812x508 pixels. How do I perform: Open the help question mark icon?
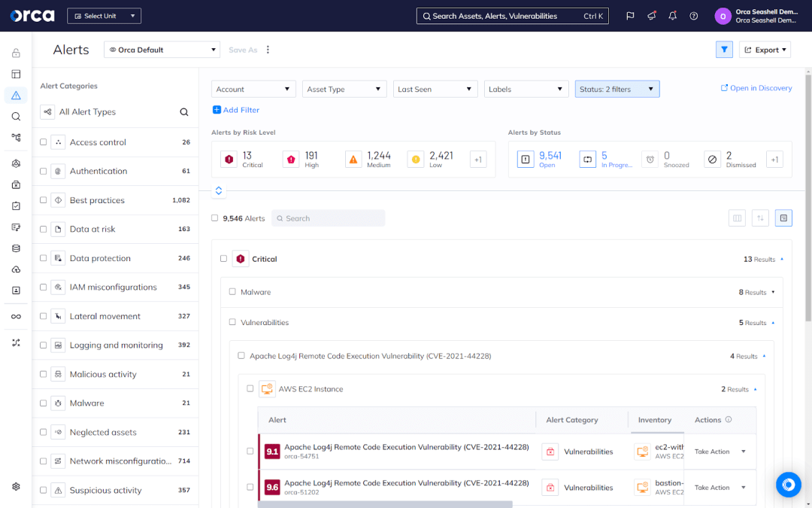tap(694, 16)
